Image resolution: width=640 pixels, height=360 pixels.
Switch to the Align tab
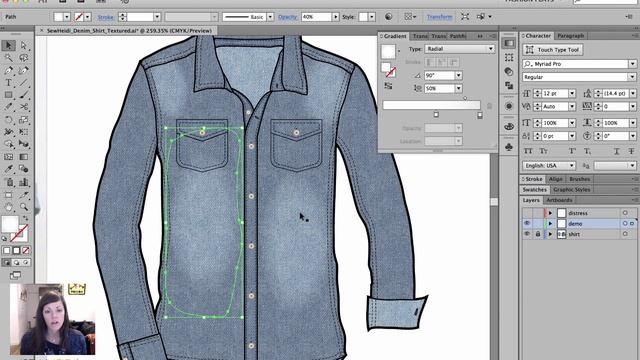556,179
